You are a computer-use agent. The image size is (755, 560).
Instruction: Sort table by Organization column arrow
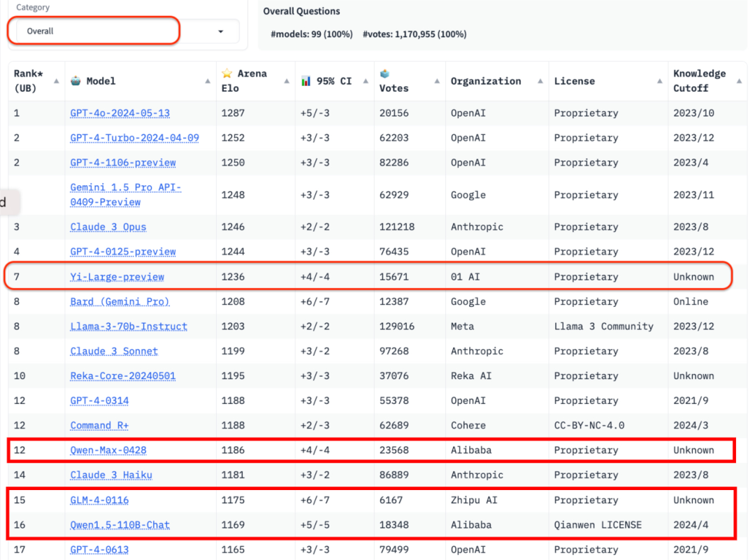coord(540,81)
